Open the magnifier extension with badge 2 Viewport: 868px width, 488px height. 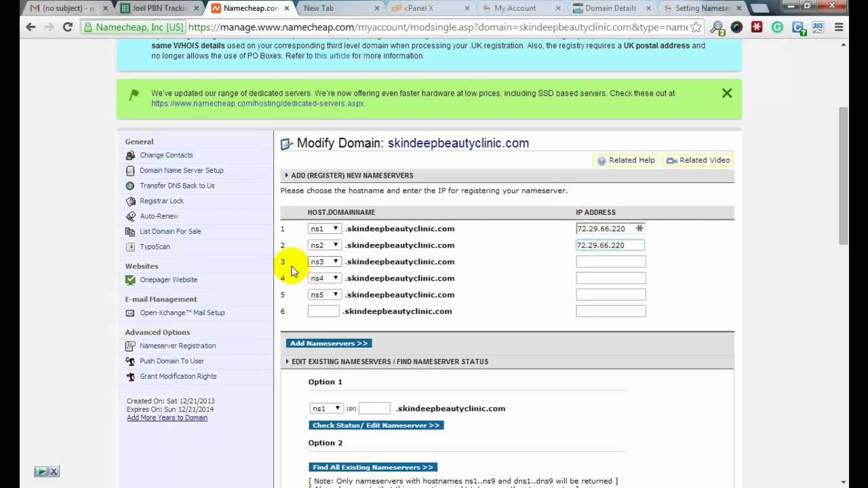click(717, 28)
